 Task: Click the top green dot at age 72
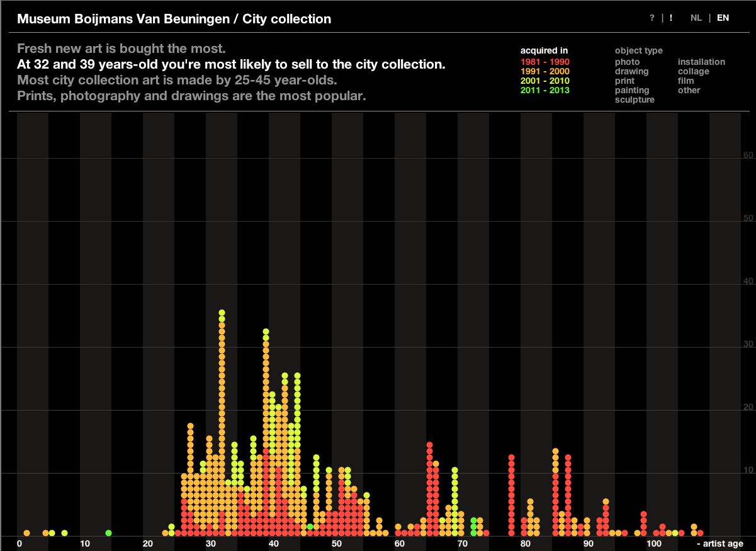[473, 520]
